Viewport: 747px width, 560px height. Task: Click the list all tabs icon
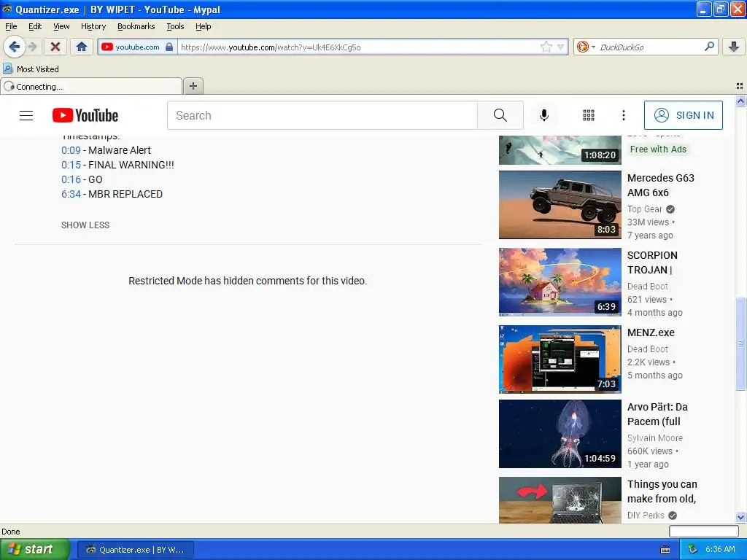click(740, 86)
